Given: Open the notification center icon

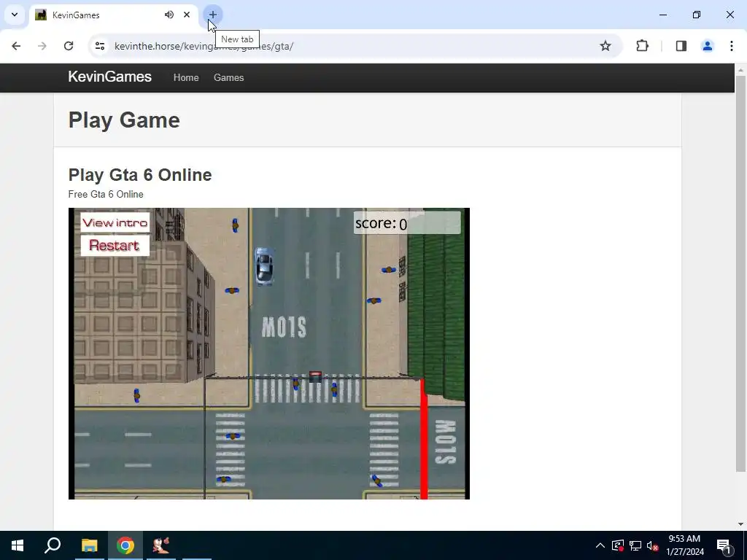Looking at the screenshot, I should pos(724,545).
